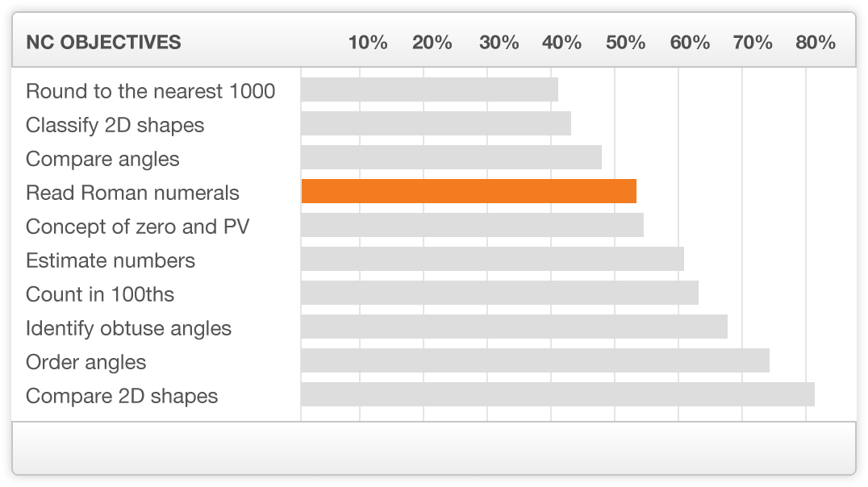
Task: Click the 50% axis heading
Action: (x=625, y=42)
